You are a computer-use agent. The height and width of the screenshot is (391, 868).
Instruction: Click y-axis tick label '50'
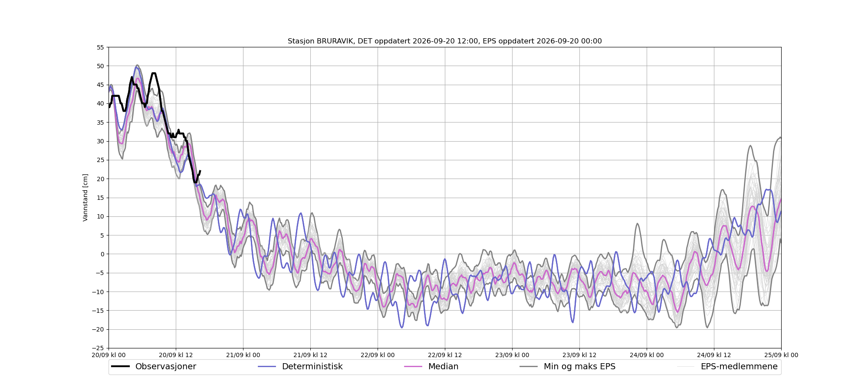100,66
